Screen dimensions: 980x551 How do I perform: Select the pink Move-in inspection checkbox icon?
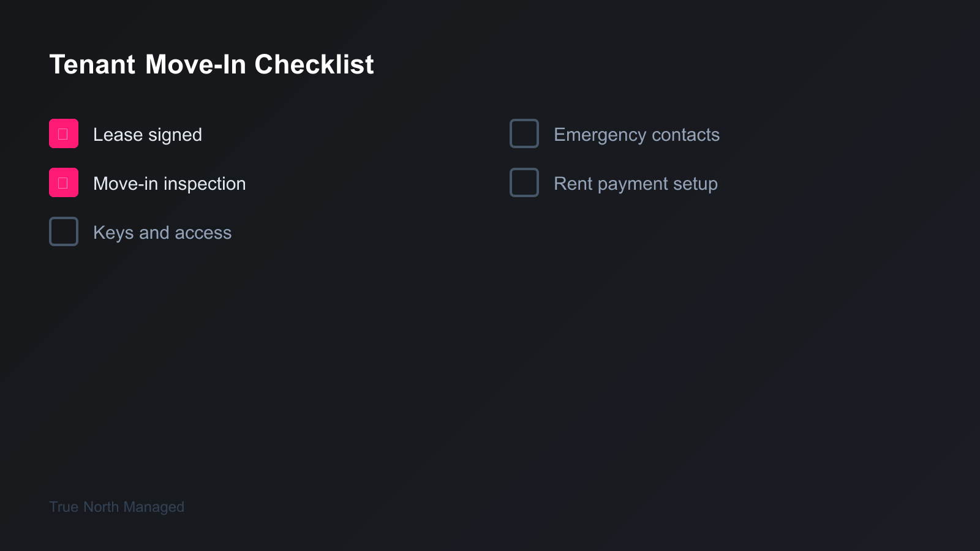click(63, 182)
